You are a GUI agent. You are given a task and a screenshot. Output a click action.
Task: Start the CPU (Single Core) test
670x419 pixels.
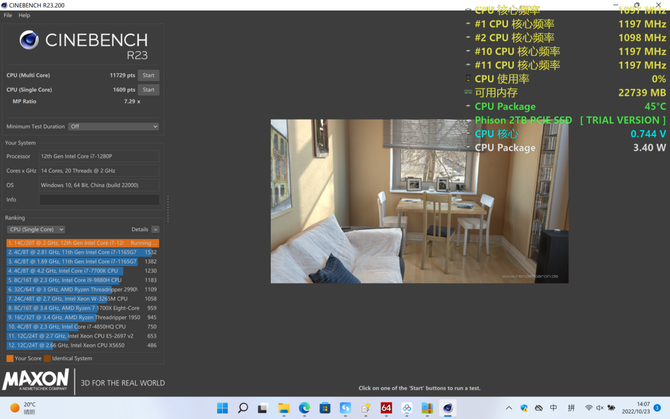click(149, 90)
